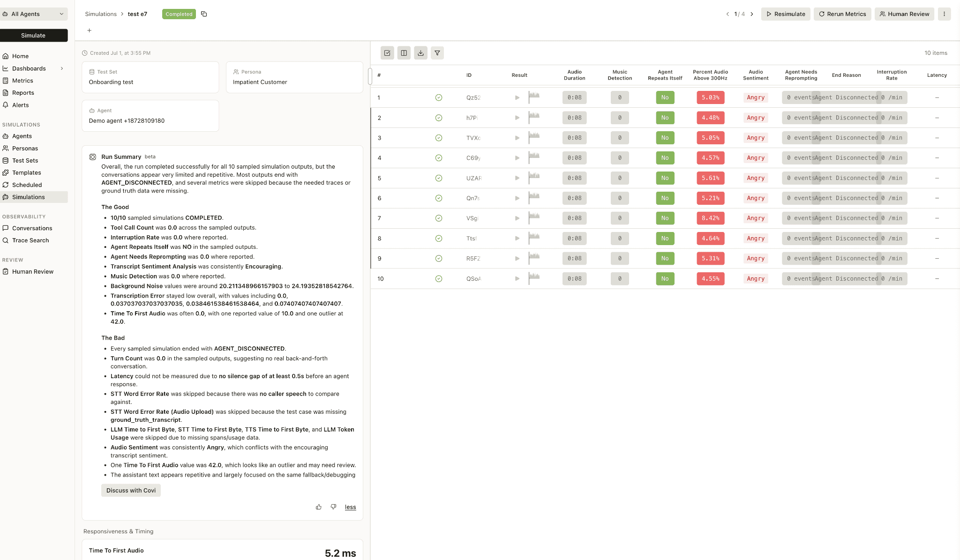Open the columns layout toolbar icon
The image size is (960, 560).
point(404,53)
